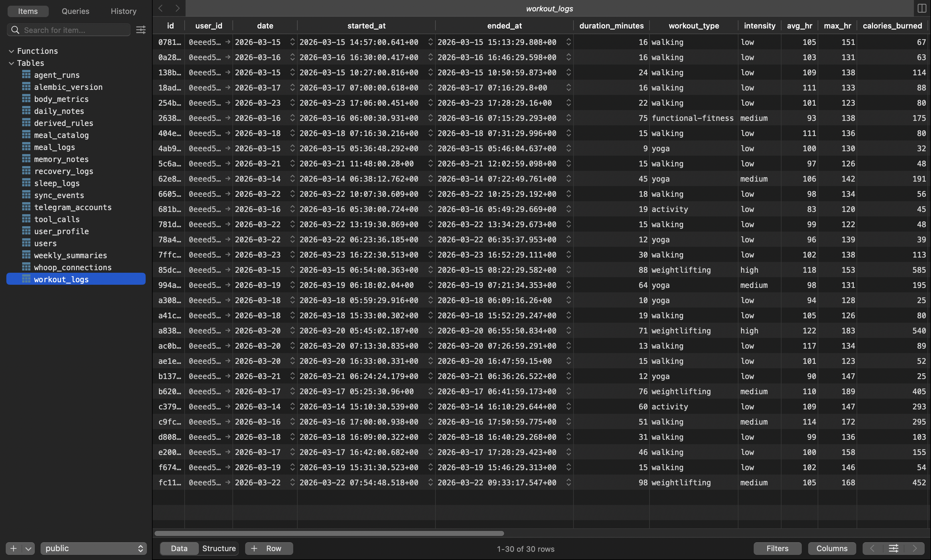
Task: Select the Items segment in the sidebar
Action: [x=28, y=11]
